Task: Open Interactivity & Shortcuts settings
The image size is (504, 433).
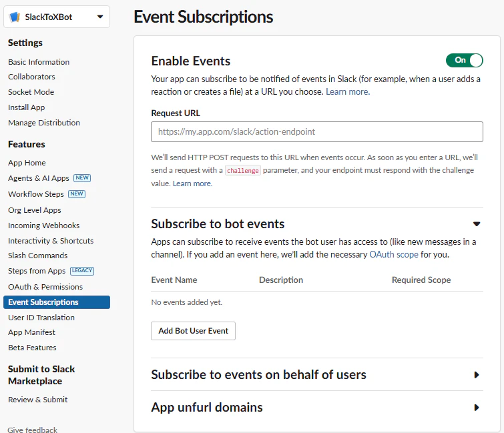Action: pyautogui.click(x=51, y=241)
